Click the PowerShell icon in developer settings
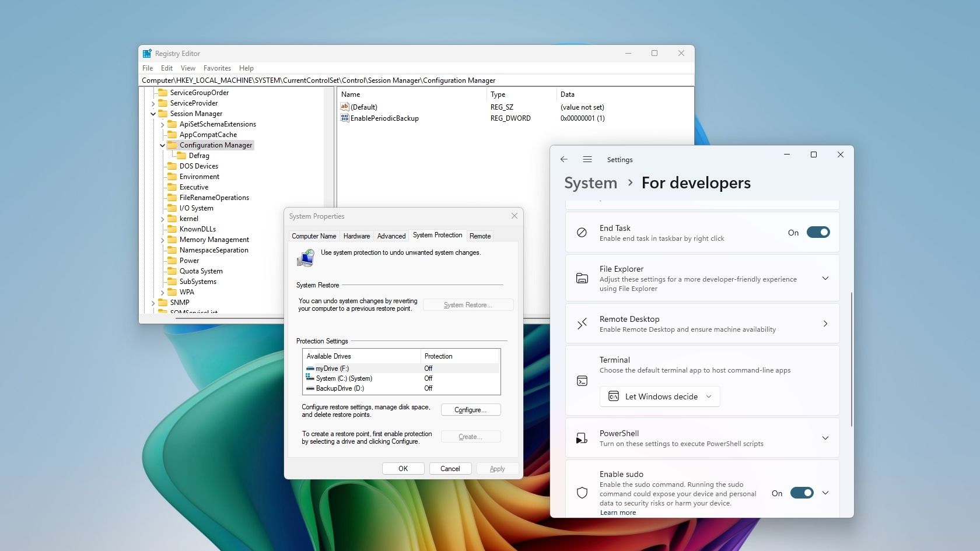This screenshot has width=980, height=551. [582, 438]
